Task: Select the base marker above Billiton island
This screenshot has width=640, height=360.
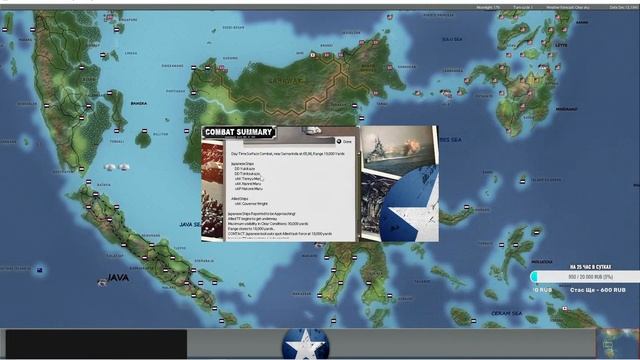Action: point(144,131)
